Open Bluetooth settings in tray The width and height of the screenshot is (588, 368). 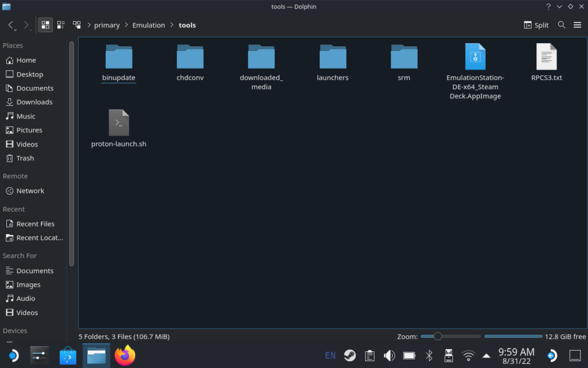coord(429,355)
